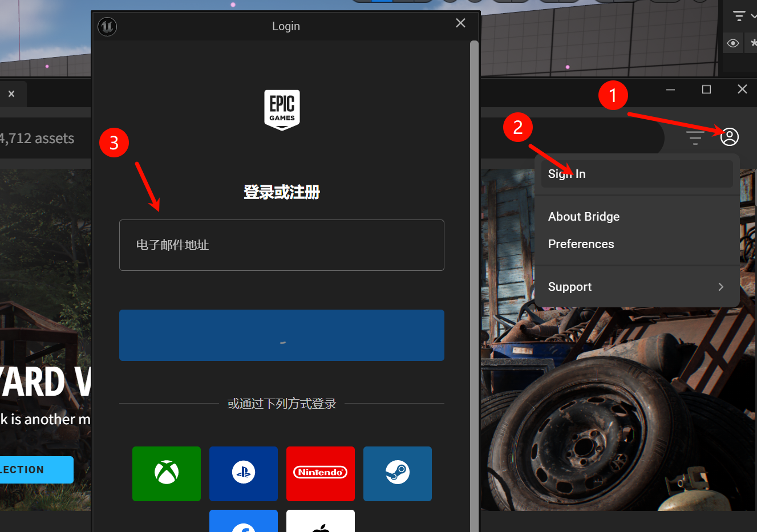Click the email address input field
757x532 pixels.
(282, 245)
